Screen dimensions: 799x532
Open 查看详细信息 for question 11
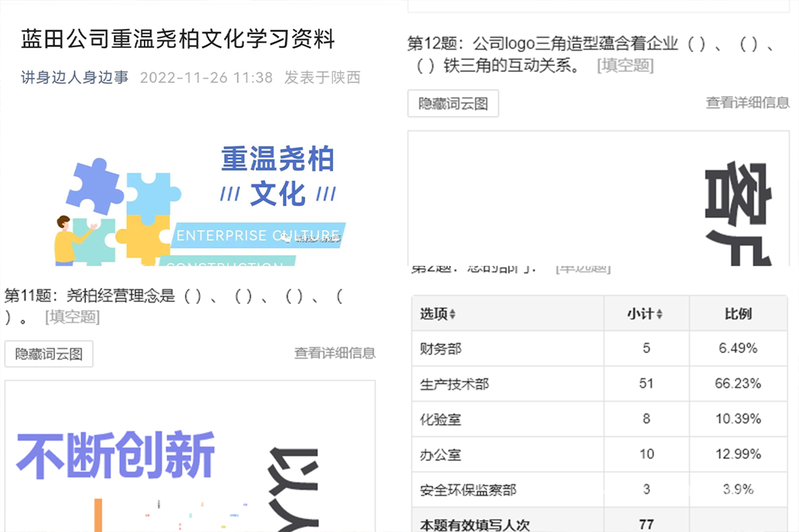(335, 353)
